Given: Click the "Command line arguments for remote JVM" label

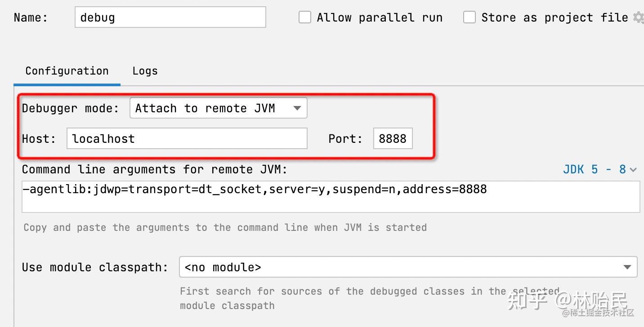Looking at the screenshot, I should point(154,169).
